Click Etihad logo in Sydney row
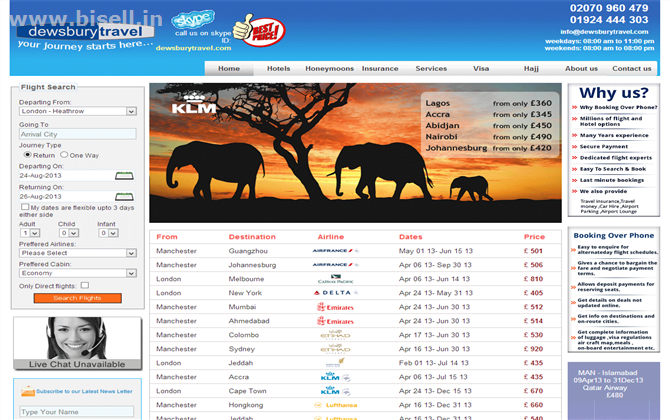670x420 pixels. tap(335, 349)
